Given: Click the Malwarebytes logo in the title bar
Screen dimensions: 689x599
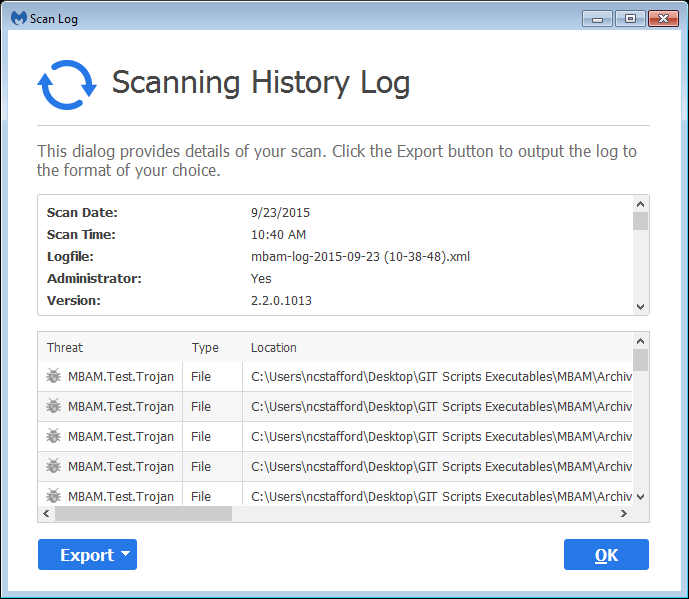Looking at the screenshot, I should coord(19,18).
